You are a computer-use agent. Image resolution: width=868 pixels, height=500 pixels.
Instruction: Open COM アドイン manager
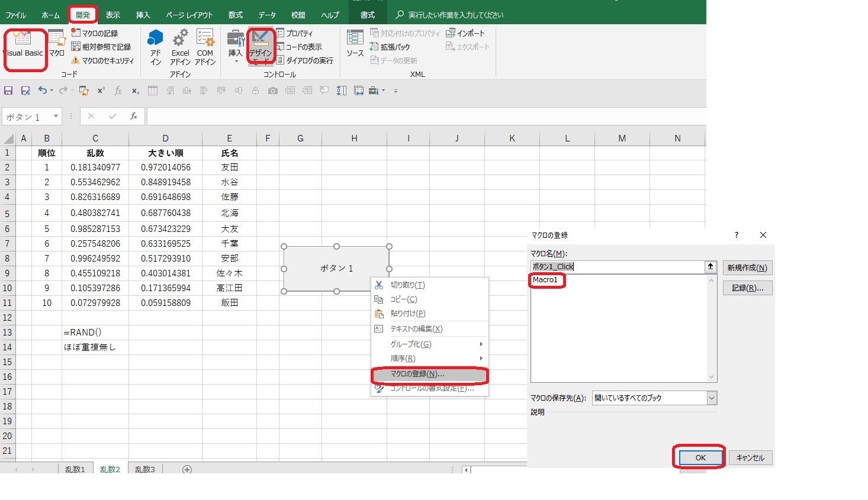click(x=205, y=47)
